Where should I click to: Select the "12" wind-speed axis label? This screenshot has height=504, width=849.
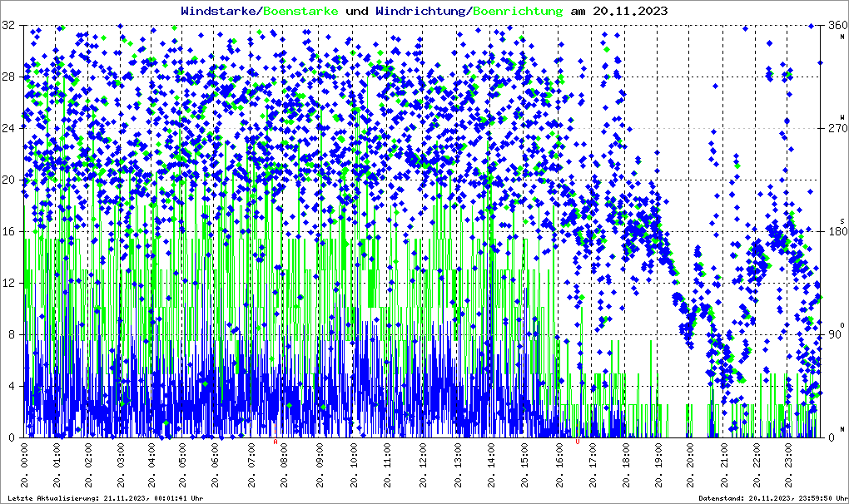[8, 283]
